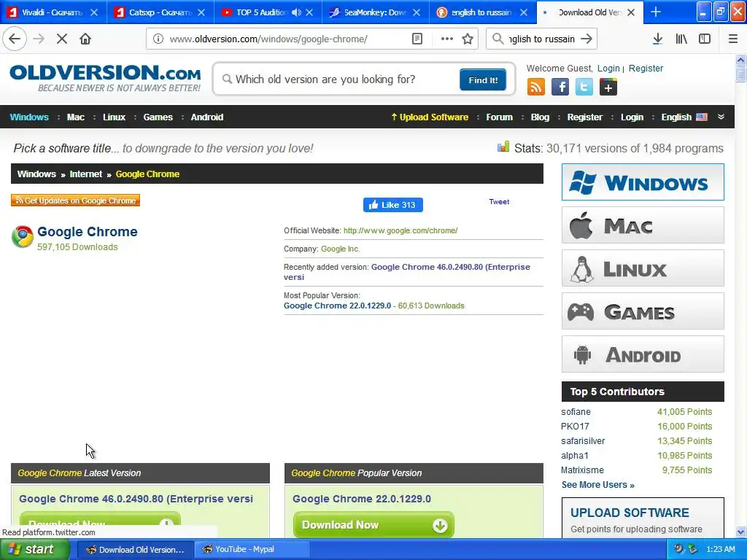
Task: Select the Mac platform banner
Action: pos(643,225)
